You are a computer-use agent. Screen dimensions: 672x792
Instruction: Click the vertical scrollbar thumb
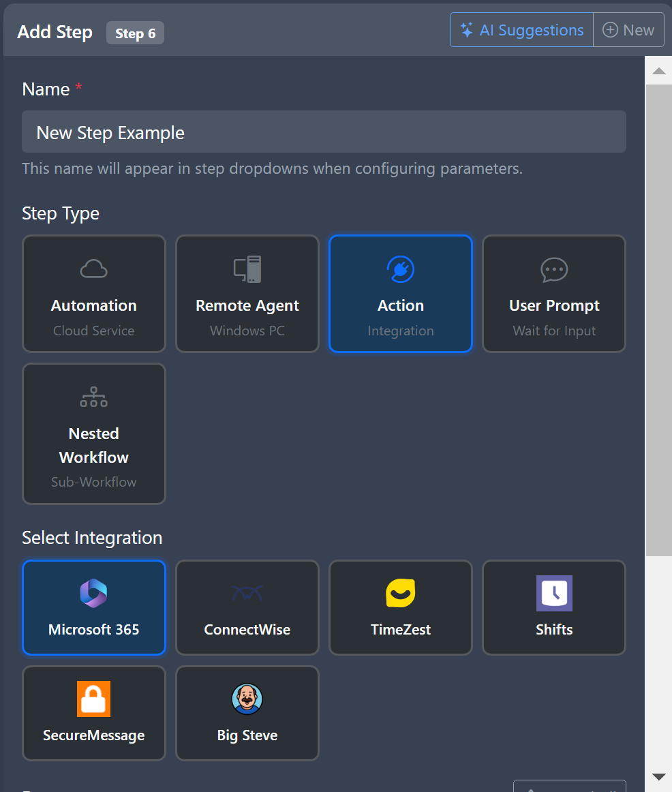(658, 320)
